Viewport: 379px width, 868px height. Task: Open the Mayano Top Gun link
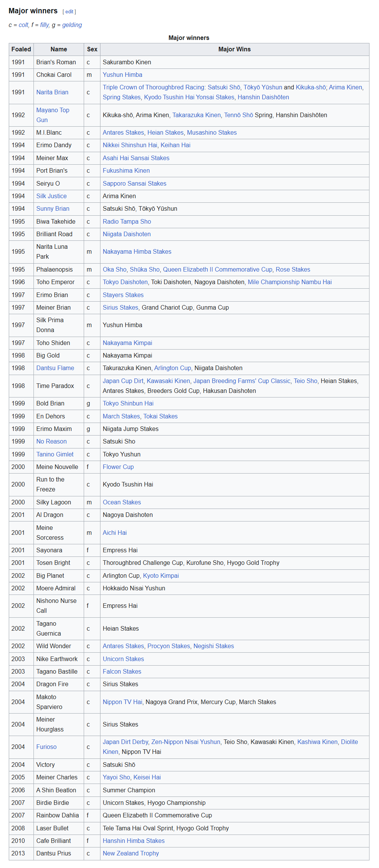coord(53,115)
